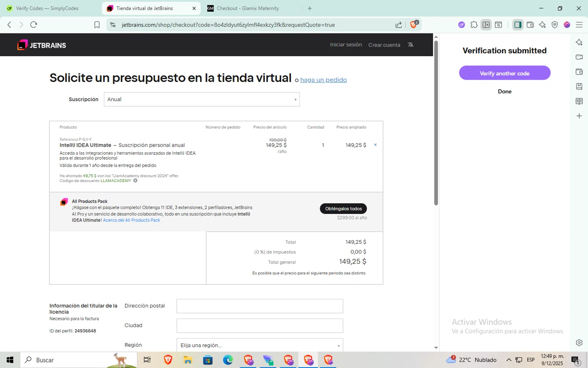Open Microsoft Edge from the taskbar
Screen dimensions: 588x368
228,360
